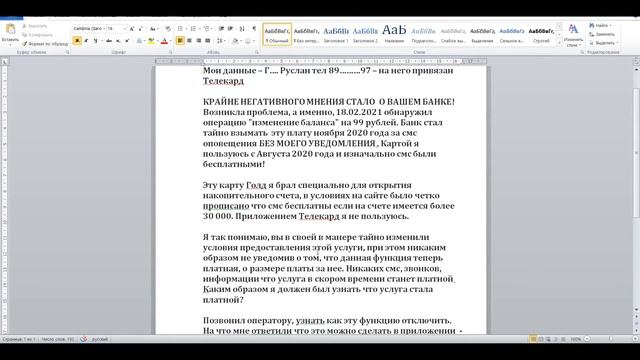This screenshot has height=360, width=640.
Task: Toggle Superscript formatting
Action: 127,41
